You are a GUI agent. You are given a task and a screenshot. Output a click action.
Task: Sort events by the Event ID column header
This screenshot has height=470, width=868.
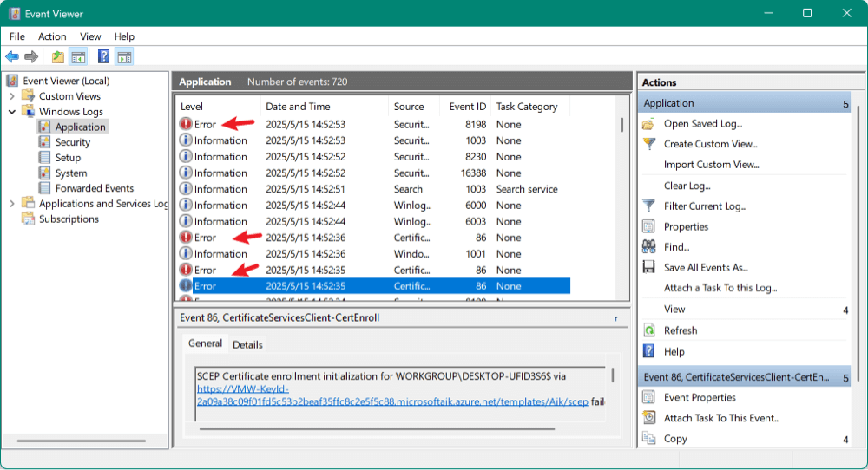pos(467,107)
